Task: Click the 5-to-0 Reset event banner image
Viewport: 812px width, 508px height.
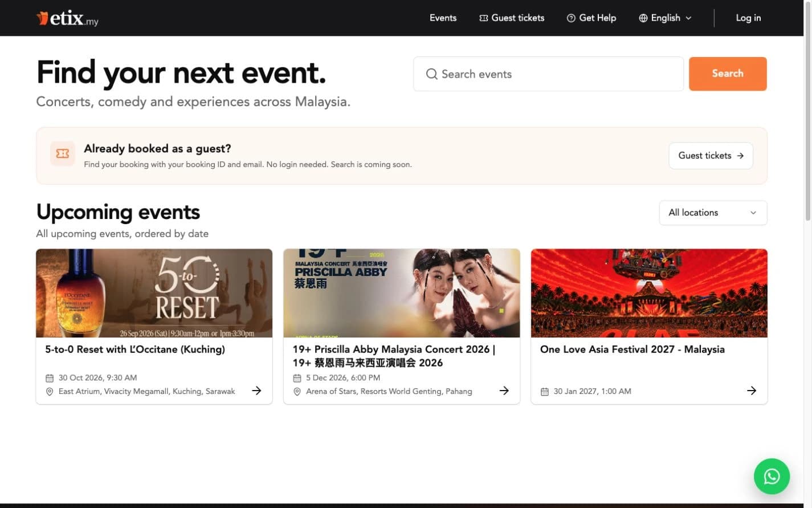Action: point(154,293)
